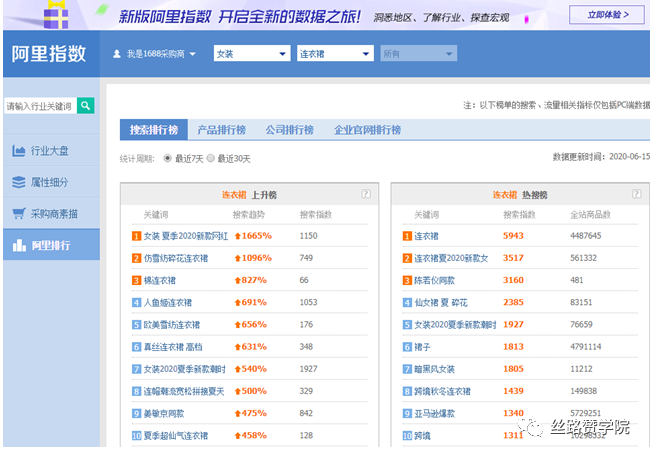Click user icon beside 我是1688采购商
Screen dimensions: 650x455
coord(118,53)
